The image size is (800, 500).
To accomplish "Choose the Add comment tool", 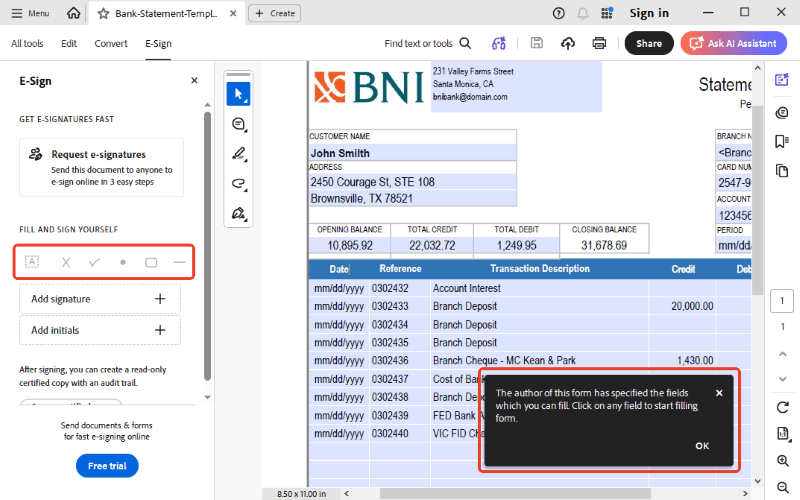I will 238,124.
